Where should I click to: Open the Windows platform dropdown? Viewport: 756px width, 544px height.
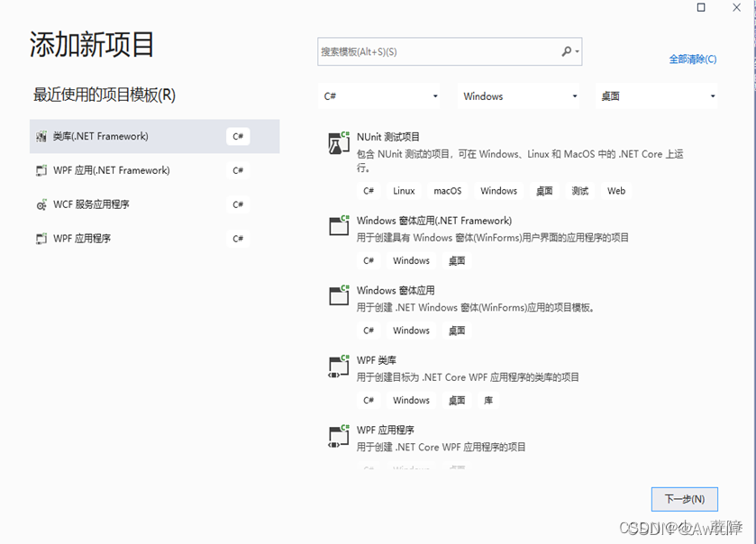518,95
